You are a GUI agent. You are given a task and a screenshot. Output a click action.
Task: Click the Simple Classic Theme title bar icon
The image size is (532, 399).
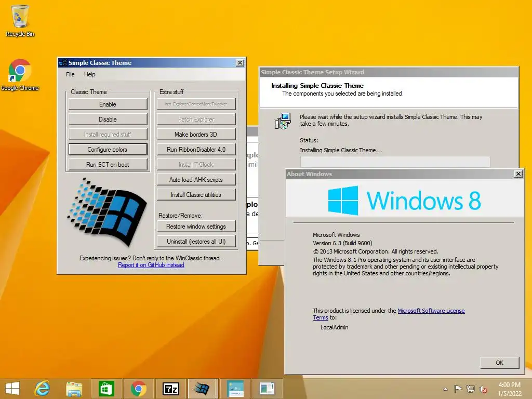tap(63, 63)
